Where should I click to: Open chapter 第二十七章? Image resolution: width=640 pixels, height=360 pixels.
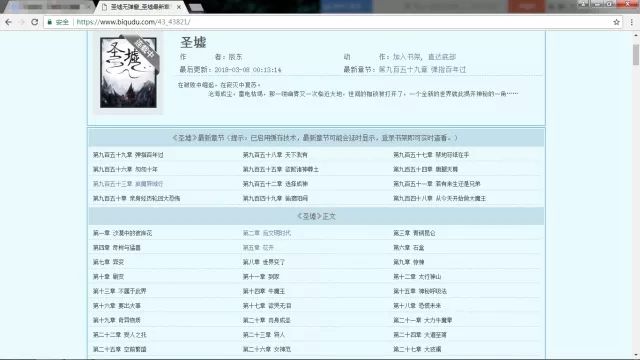(x=417, y=349)
